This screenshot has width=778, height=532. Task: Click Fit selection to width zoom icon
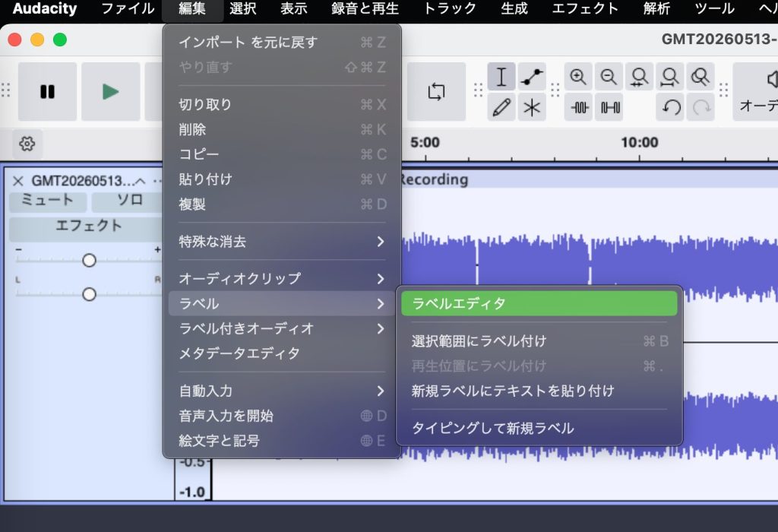[x=639, y=77]
